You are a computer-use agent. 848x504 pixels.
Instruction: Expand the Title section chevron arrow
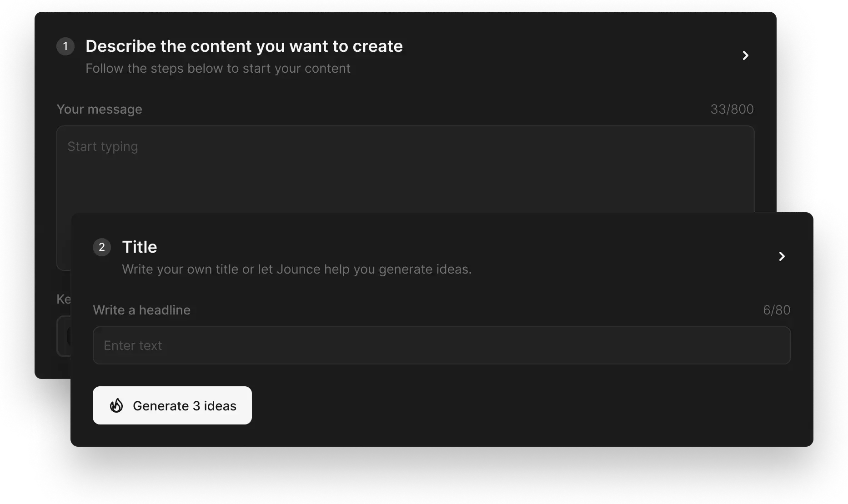(782, 256)
